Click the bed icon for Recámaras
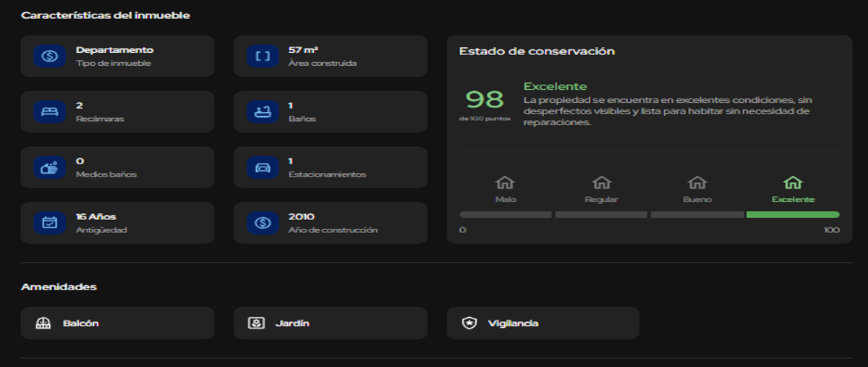This screenshot has height=367, width=868. pyautogui.click(x=50, y=111)
